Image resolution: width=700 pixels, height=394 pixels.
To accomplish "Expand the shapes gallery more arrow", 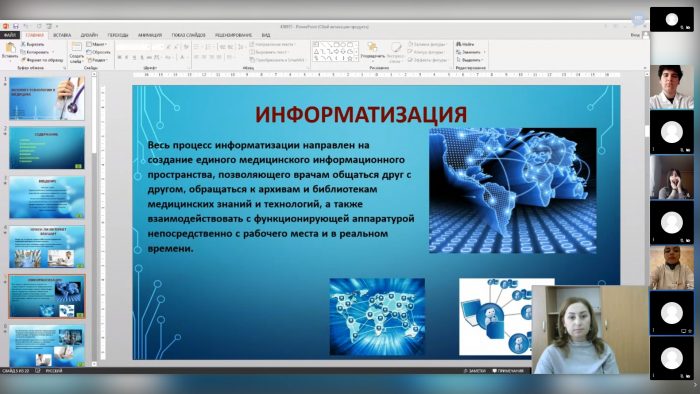I will click(x=357, y=59).
